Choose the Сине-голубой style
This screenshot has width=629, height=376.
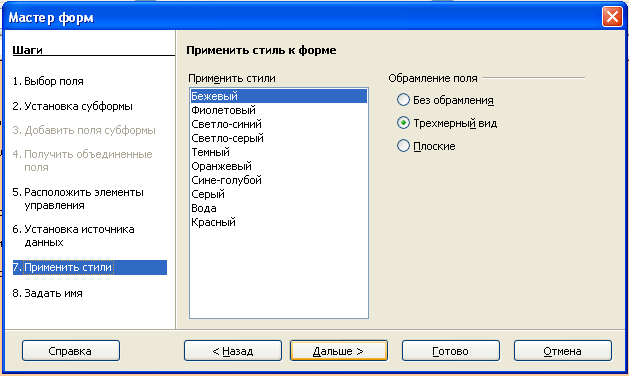tap(279, 180)
